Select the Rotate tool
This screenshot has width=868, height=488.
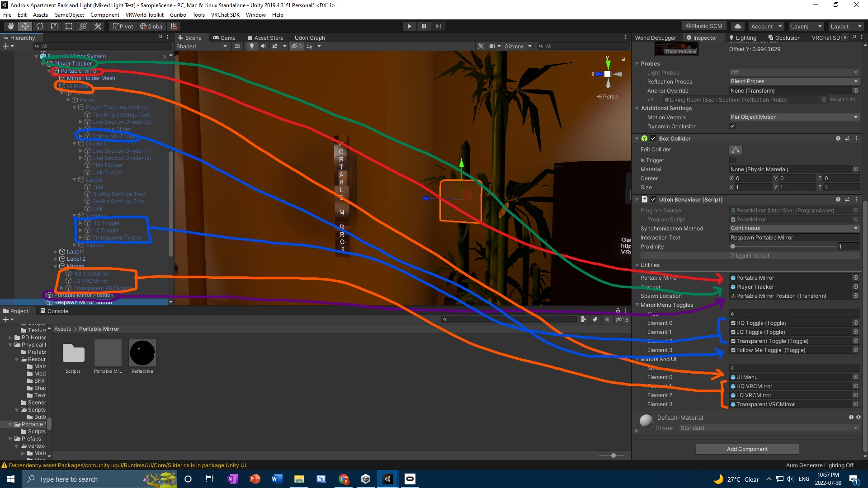[40, 26]
